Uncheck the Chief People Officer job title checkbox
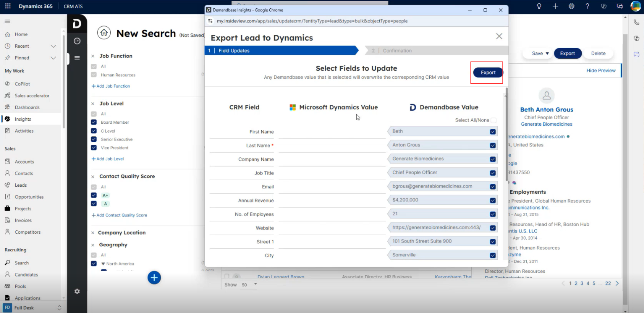 point(493,173)
